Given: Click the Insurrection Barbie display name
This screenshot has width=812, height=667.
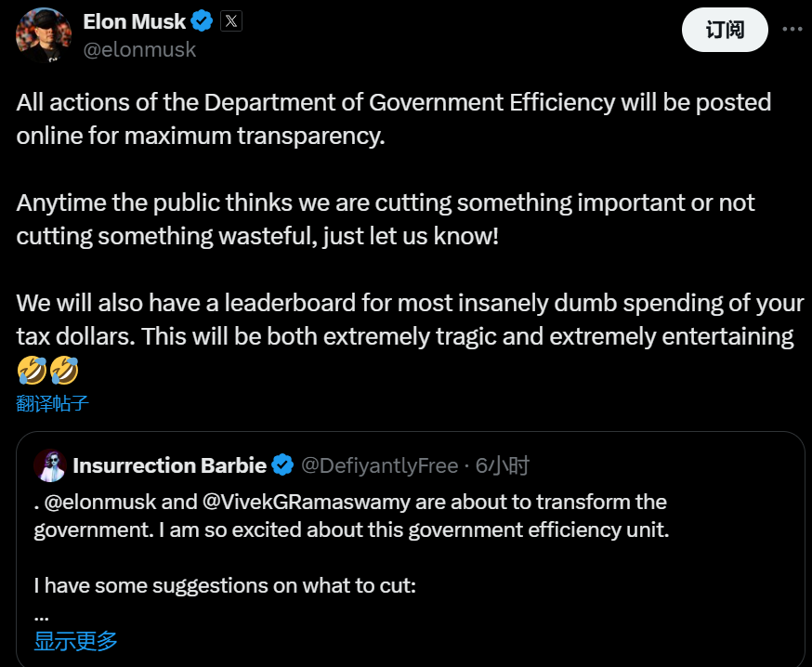Looking at the screenshot, I should tap(169, 465).
